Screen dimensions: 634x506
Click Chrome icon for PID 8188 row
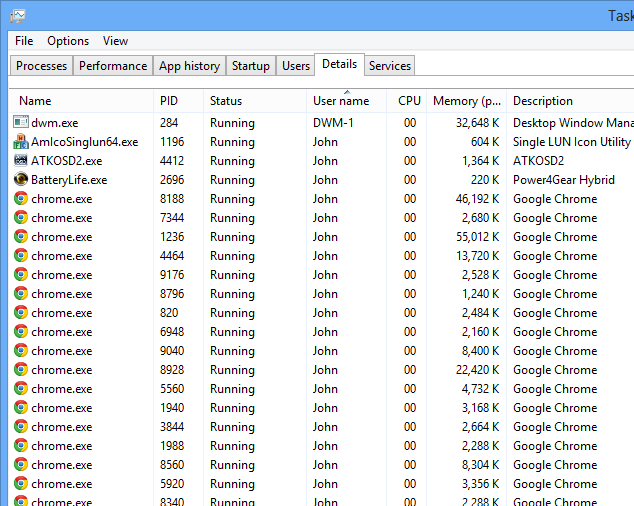pyautogui.click(x=21, y=198)
